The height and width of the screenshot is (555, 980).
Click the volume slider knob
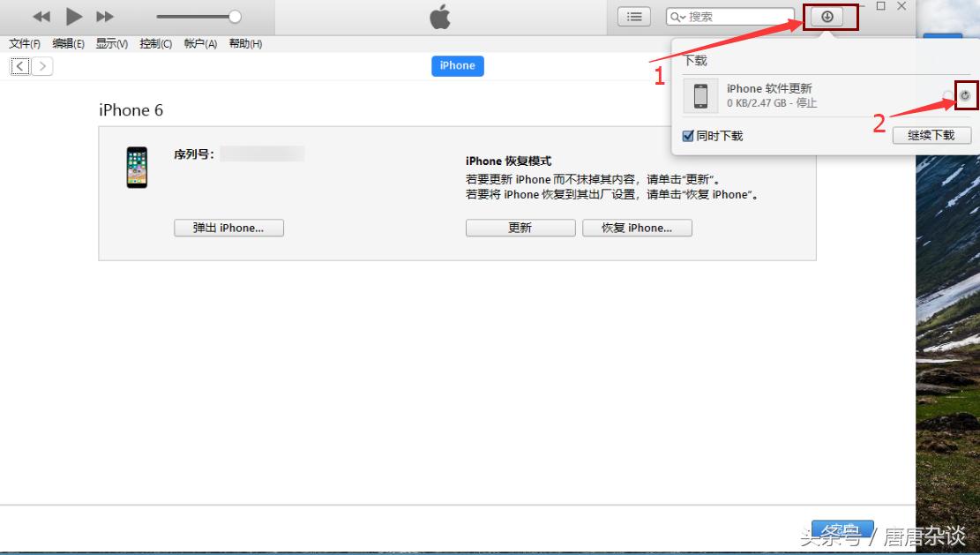pos(235,17)
